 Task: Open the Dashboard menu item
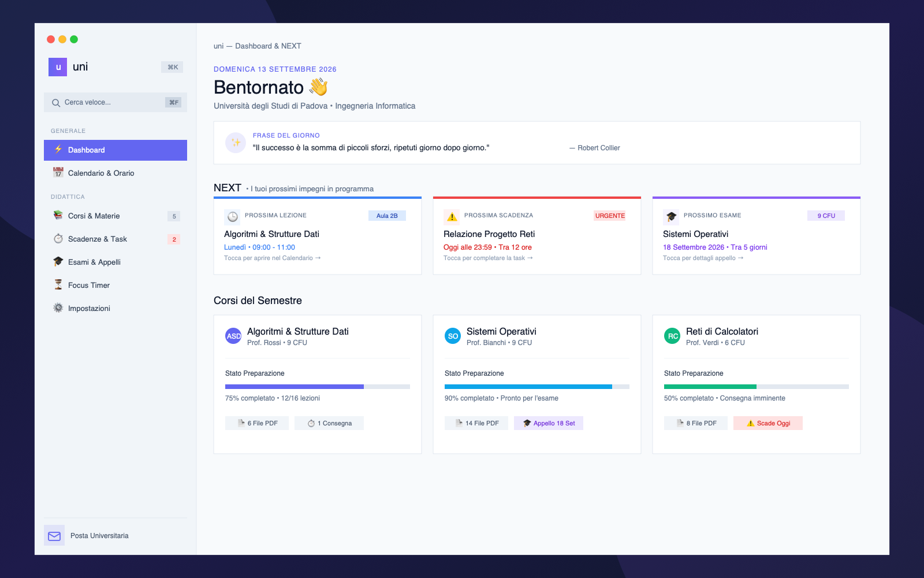[115, 150]
